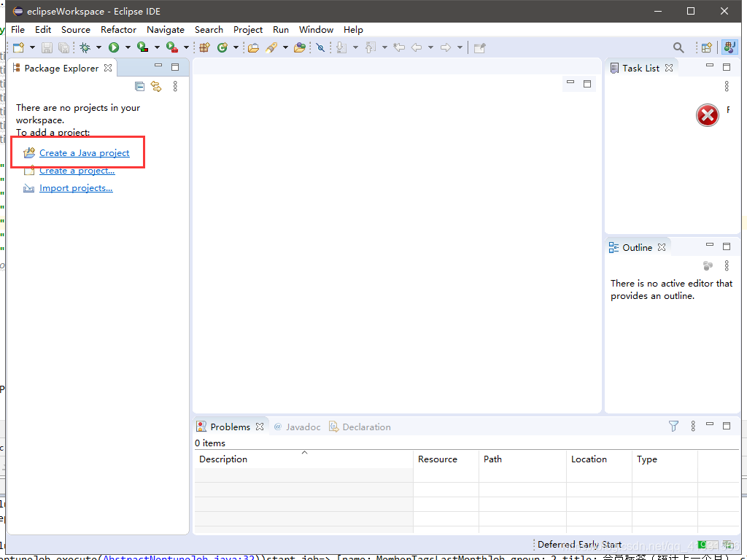Open the Window menu
This screenshot has width=747, height=560.
click(x=316, y=29)
